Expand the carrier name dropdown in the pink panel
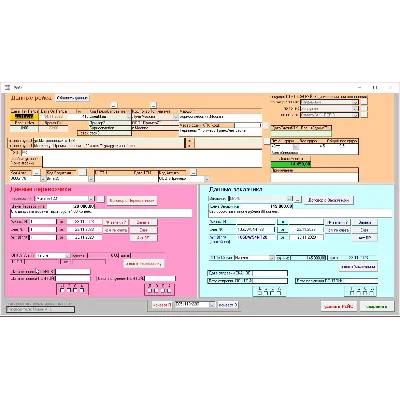 pos(91,199)
